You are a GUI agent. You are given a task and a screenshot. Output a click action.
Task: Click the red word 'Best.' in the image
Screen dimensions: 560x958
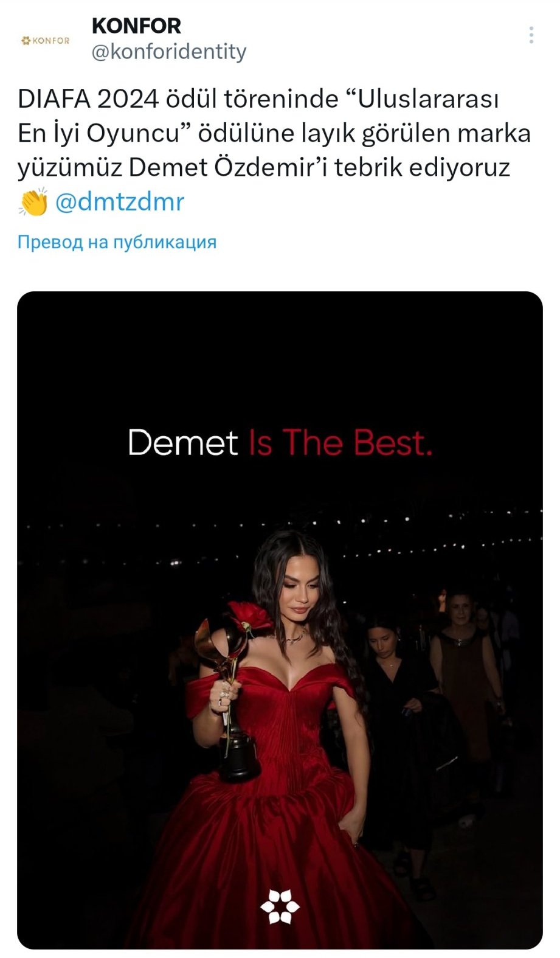(x=393, y=443)
